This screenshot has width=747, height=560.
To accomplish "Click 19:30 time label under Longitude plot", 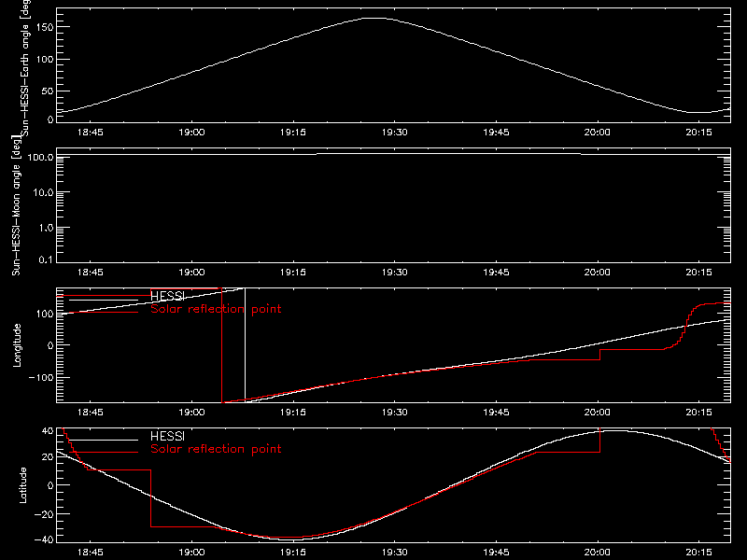I will (x=394, y=413).
